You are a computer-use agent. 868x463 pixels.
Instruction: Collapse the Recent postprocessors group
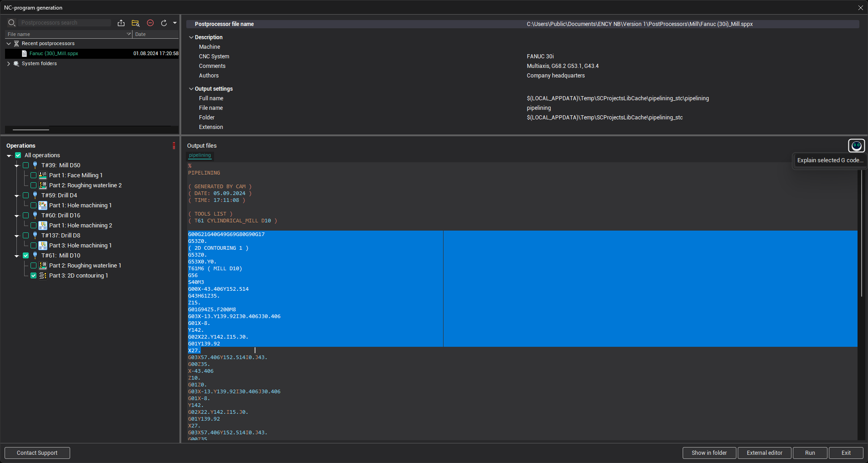tap(8, 43)
